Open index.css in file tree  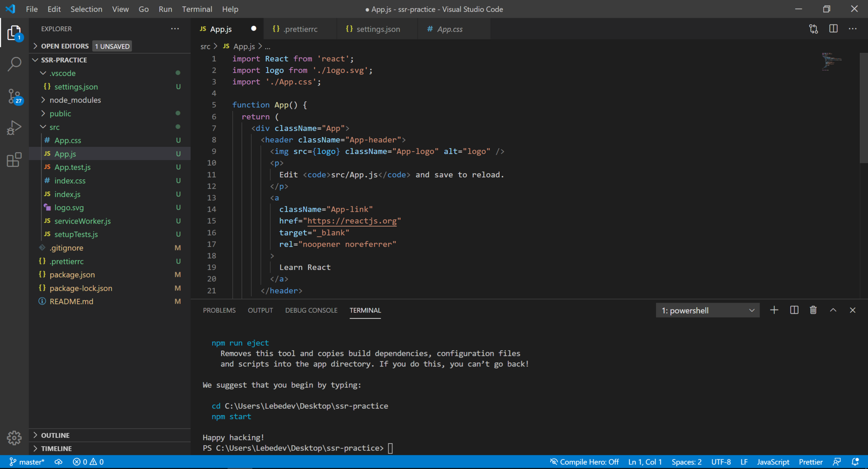pos(110,181)
